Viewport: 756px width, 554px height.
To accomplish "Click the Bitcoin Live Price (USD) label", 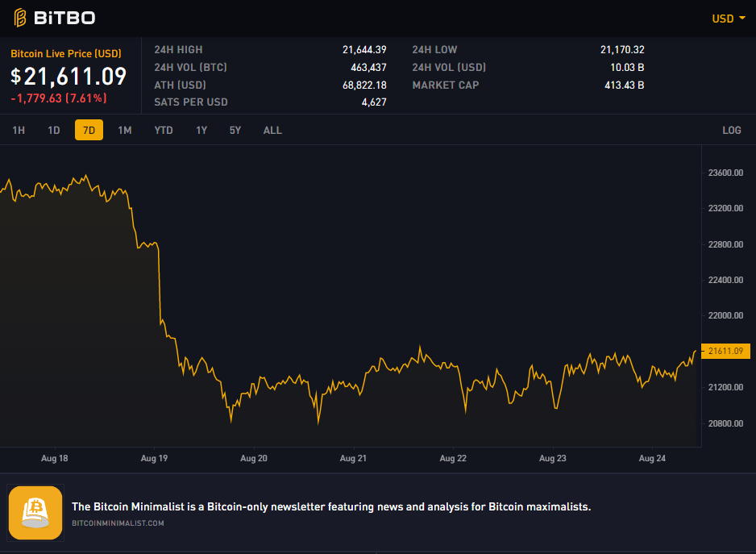I will point(66,53).
